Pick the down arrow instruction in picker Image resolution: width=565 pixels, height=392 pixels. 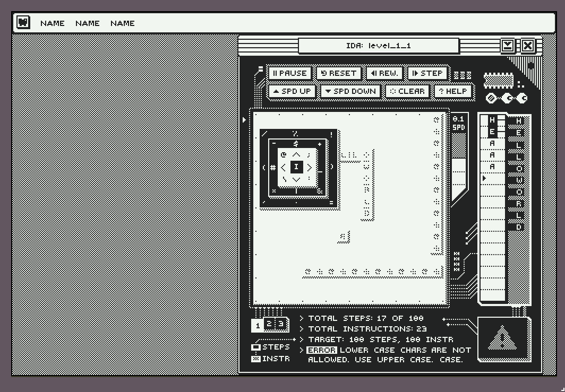click(x=296, y=179)
